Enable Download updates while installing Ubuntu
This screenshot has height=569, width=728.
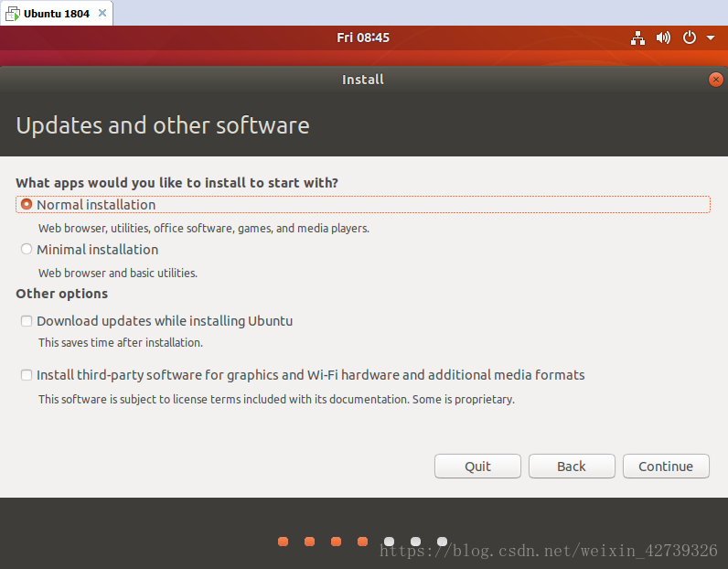(x=27, y=321)
